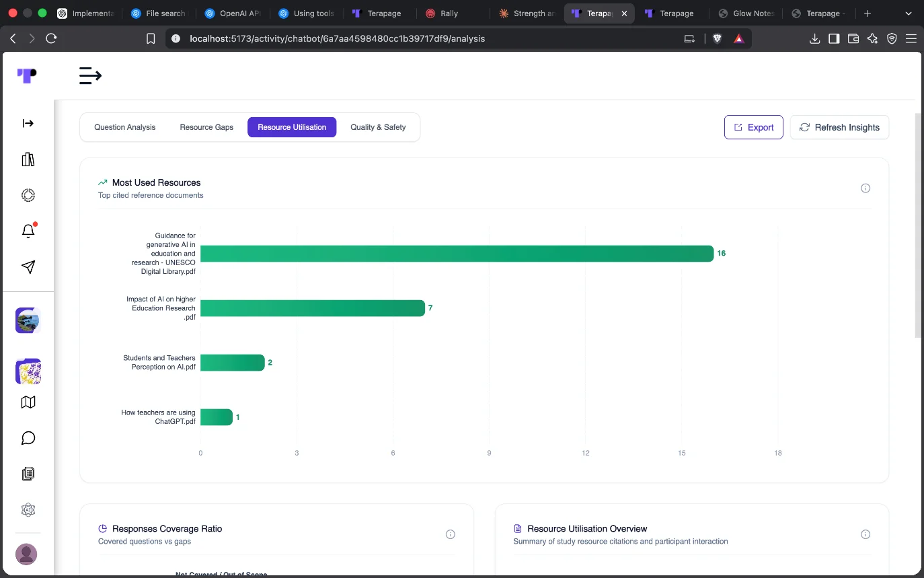
Task: Select the coastal photo workspace thumbnail
Action: tap(28, 320)
